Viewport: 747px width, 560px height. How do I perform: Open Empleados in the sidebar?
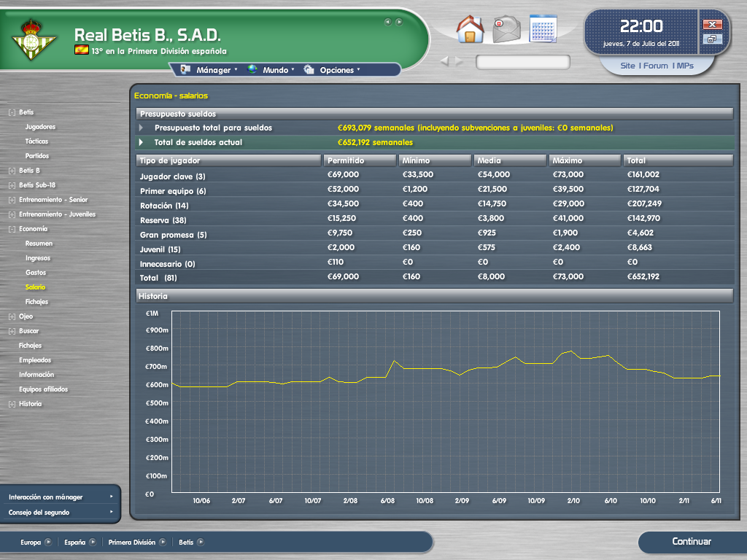pyautogui.click(x=35, y=360)
